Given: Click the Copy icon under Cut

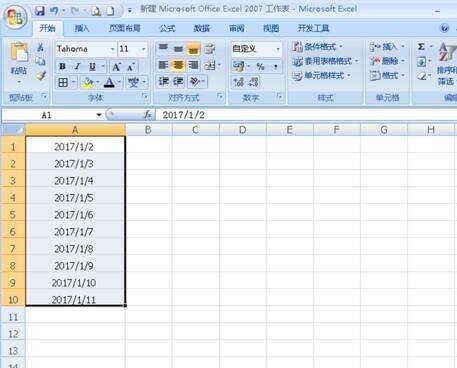Looking at the screenshot, I should click(x=40, y=62).
